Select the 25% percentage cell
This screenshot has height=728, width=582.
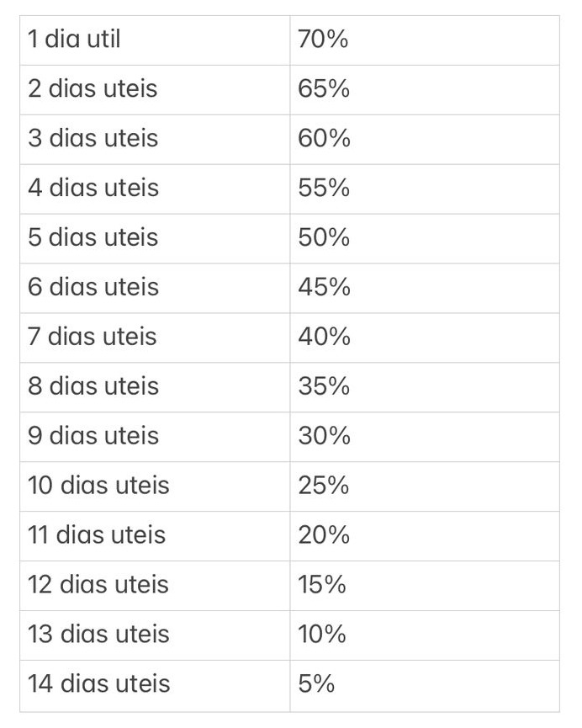324,486
